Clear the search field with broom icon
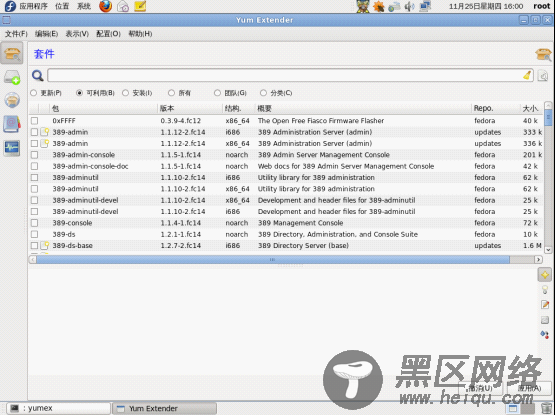 coord(527,75)
